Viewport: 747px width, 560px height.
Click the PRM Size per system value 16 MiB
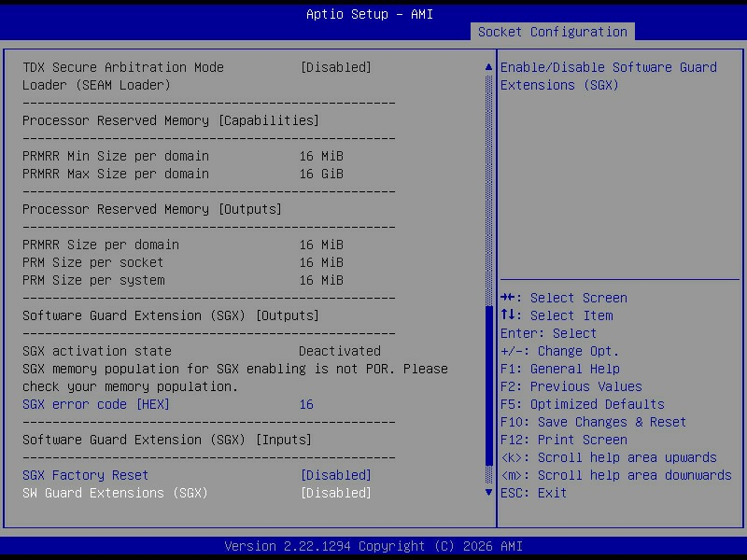point(321,280)
